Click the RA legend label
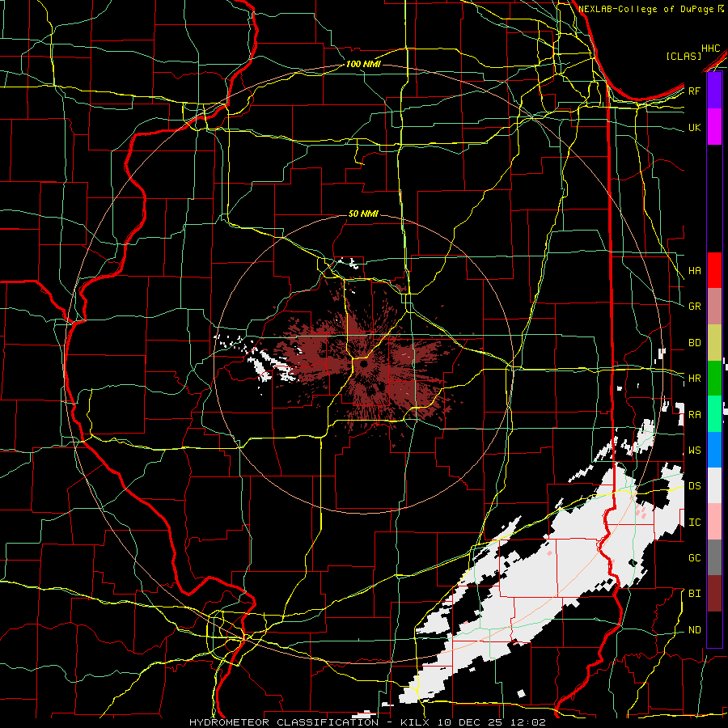 coord(694,415)
